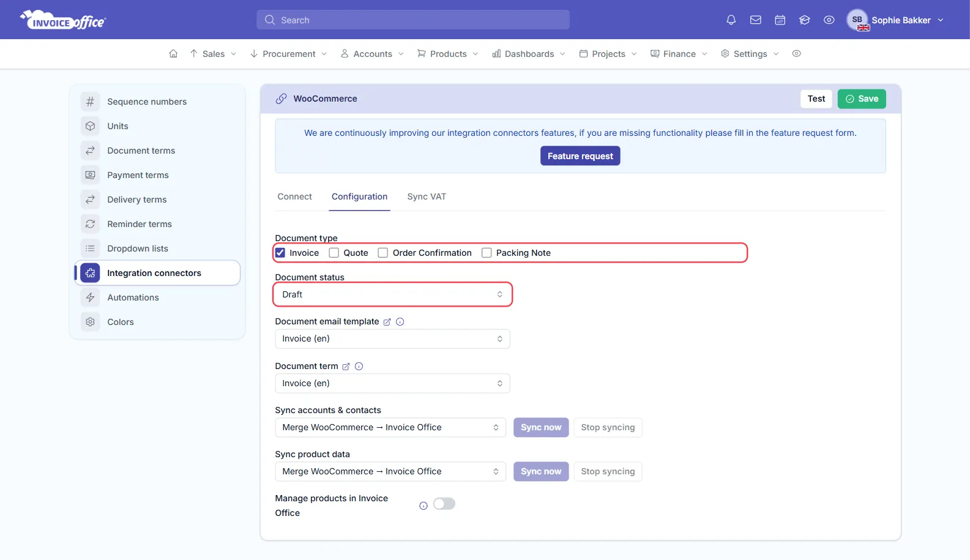Viewport: 970px width, 560px height.
Task: Click Stop syncing for accounts & contacts
Action: click(608, 427)
